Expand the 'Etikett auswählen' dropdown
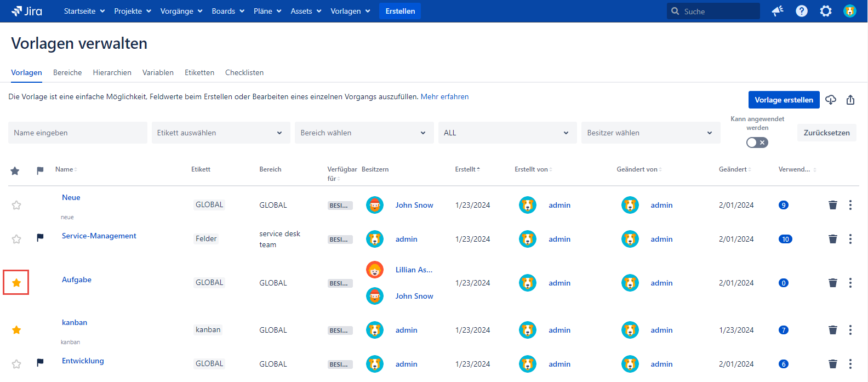Viewport: 868px width, 382px height. [220, 133]
